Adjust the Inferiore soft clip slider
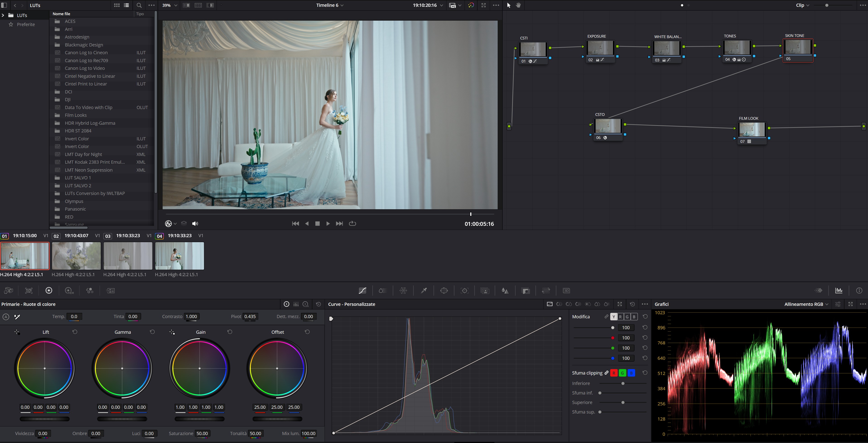This screenshot has width=868, height=443. pos(623,384)
